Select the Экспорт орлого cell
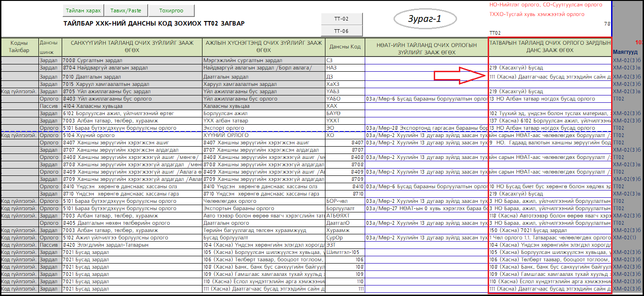 click(263, 128)
